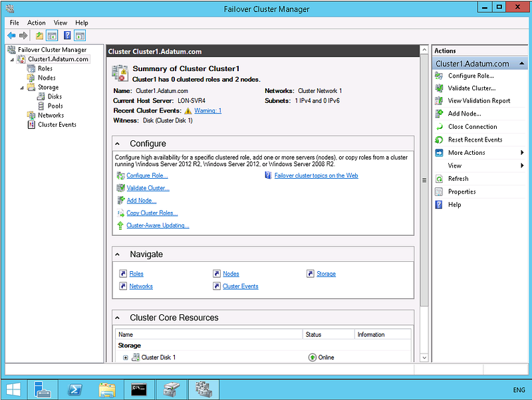Collapse the Cluster1.Adatum.com actions header

(522, 63)
